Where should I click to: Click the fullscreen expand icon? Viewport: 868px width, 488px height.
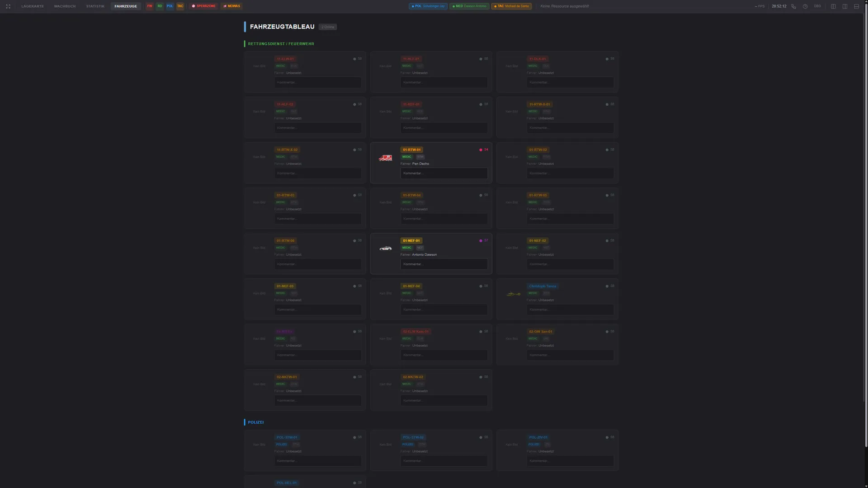(x=8, y=6)
